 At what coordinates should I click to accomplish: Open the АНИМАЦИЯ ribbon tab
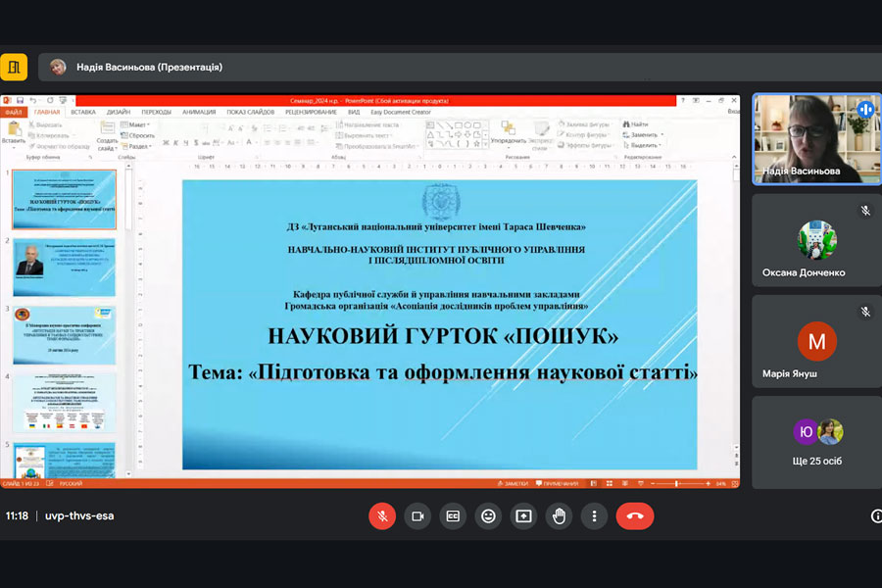pyautogui.click(x=199, y=112)
